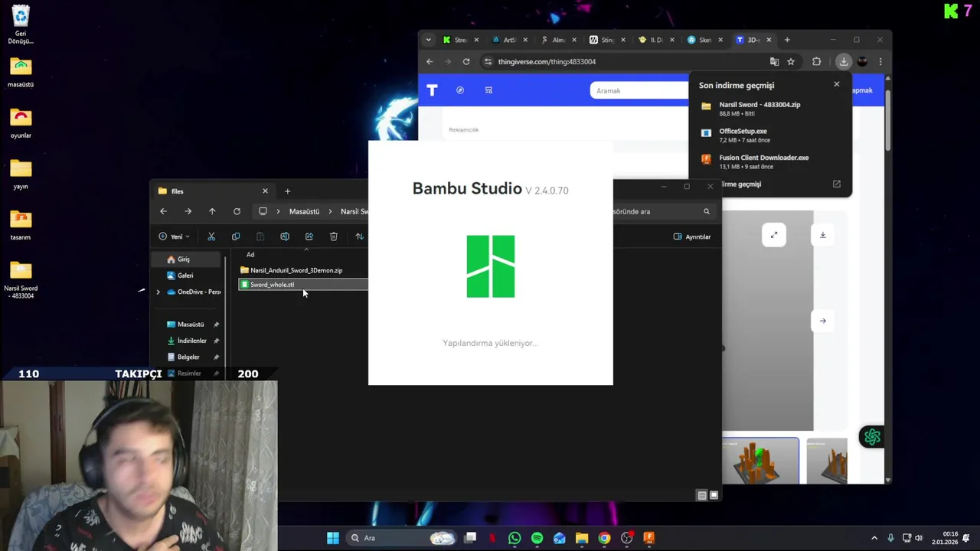Open WhatsApp from the taskbar
This screenshot has height=551, width=980.
(x=514, y=538)
